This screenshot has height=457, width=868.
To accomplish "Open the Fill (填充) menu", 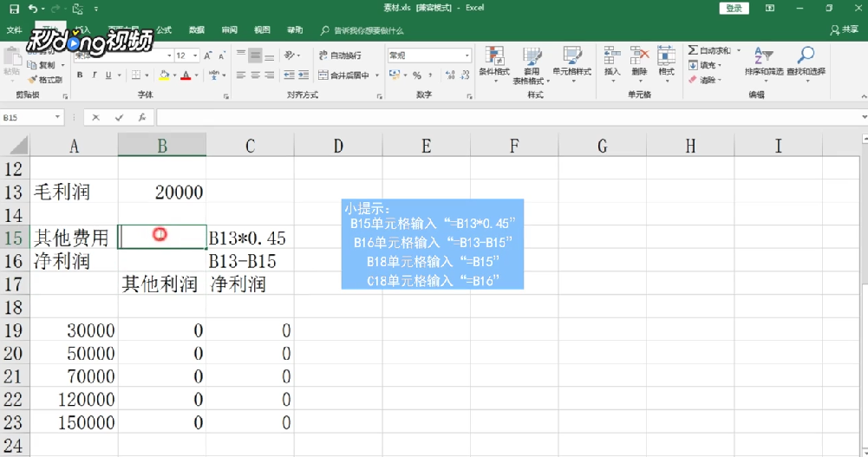I will pyautogui.click(x=705, y=65).
